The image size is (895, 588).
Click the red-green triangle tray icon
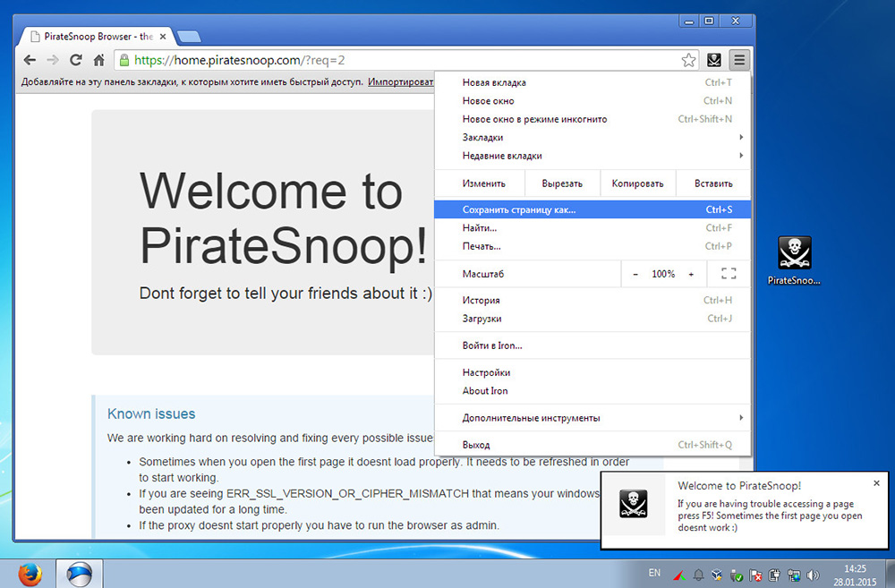coord(678,575)
